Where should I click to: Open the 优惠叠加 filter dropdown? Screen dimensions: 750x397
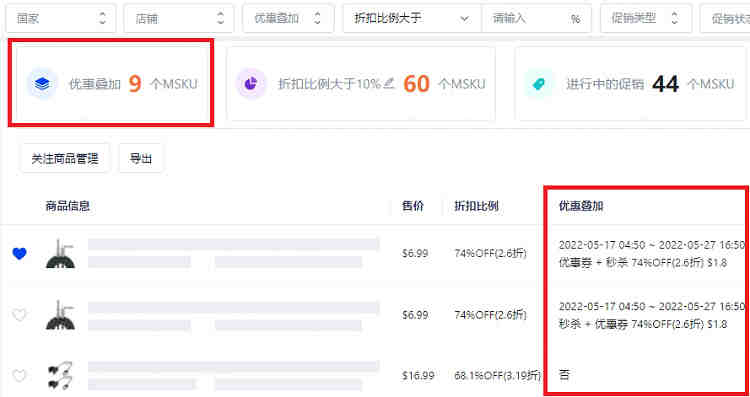click(x=288, y=19)
